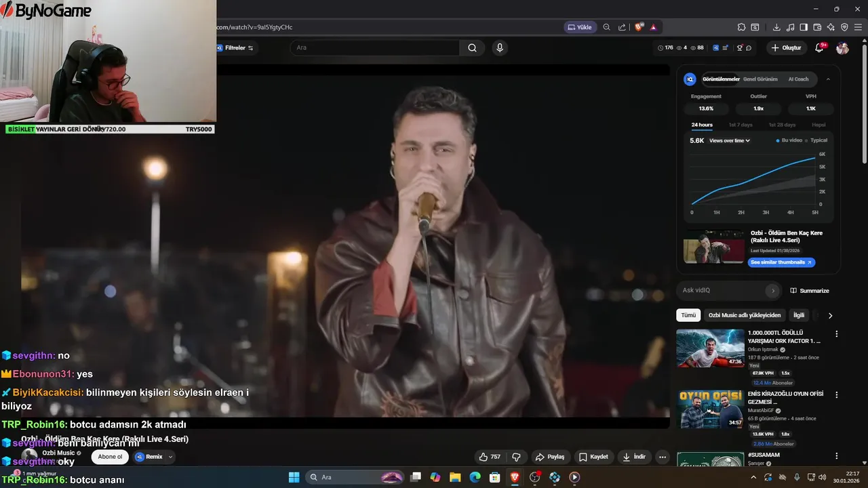Screen dimensions: 868x488
Task: Select the İlgili filter chip
Action: pyautogui.click(x=799, y=315)
